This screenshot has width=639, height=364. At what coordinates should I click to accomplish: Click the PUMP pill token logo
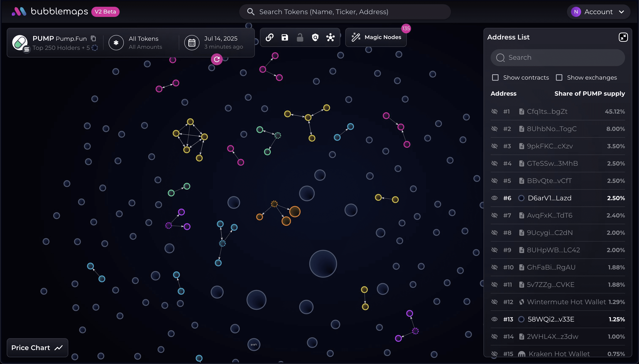[19, 43]
